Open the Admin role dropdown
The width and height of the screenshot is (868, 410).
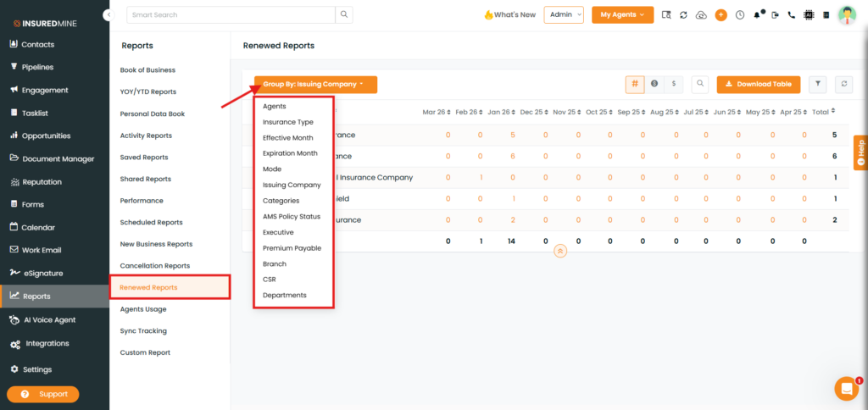564,14
